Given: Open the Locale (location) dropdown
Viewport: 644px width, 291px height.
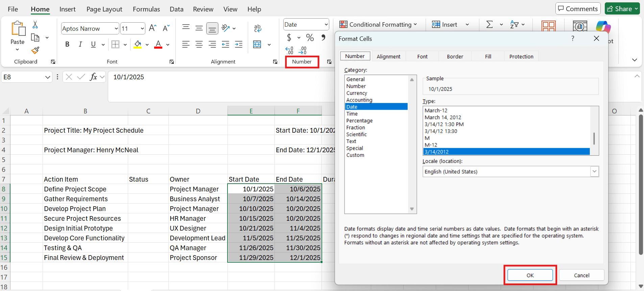Looking at the screenshot, I should tap(594, 171).
